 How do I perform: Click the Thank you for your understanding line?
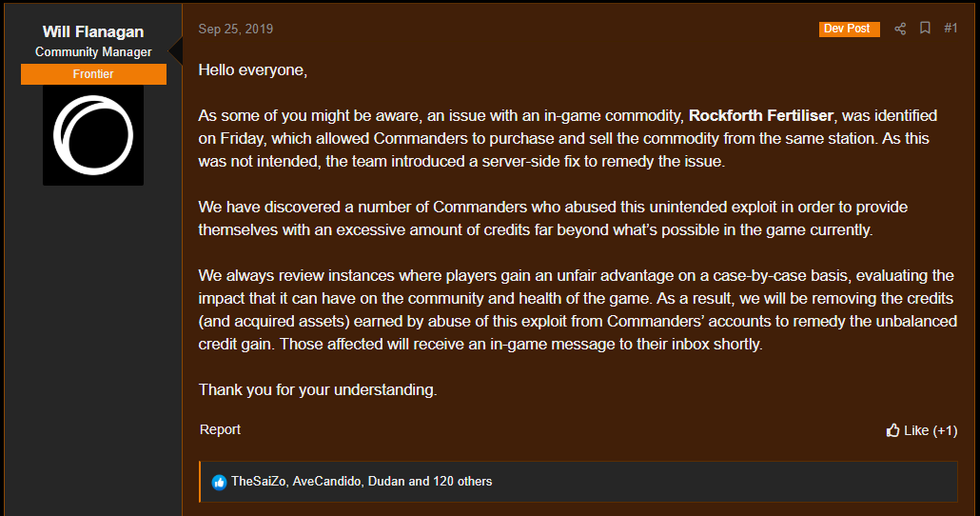tap(318, 389)
